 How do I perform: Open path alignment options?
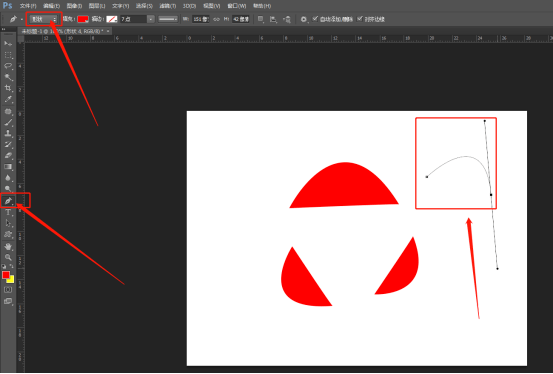273,19
